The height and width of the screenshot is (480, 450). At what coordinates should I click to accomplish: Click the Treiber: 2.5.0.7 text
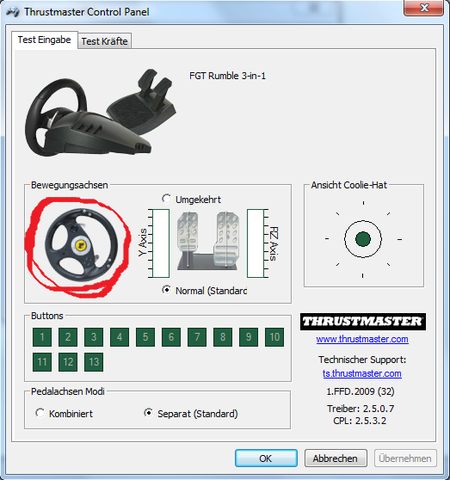(x=361, y=409)
